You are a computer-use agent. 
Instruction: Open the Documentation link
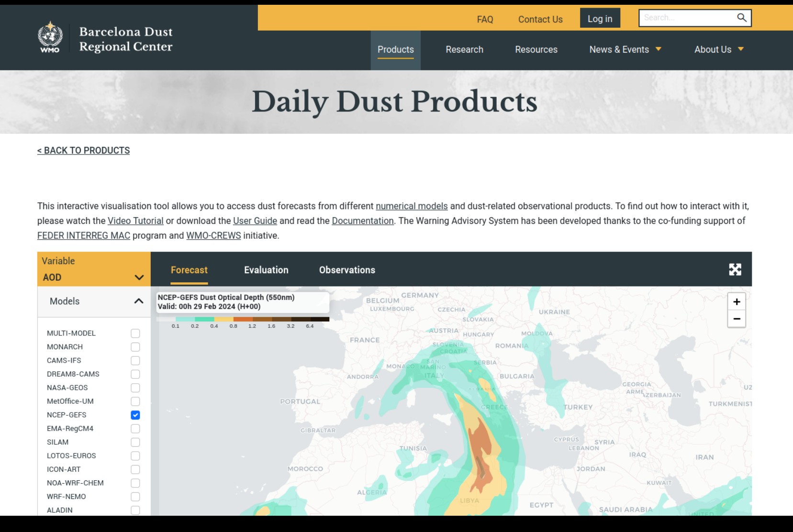363,221
